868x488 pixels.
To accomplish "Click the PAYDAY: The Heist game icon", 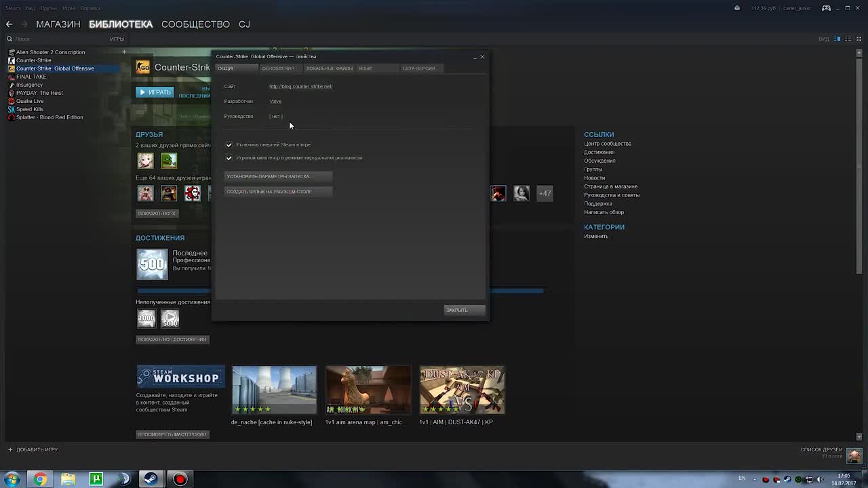I will (12, 93).
